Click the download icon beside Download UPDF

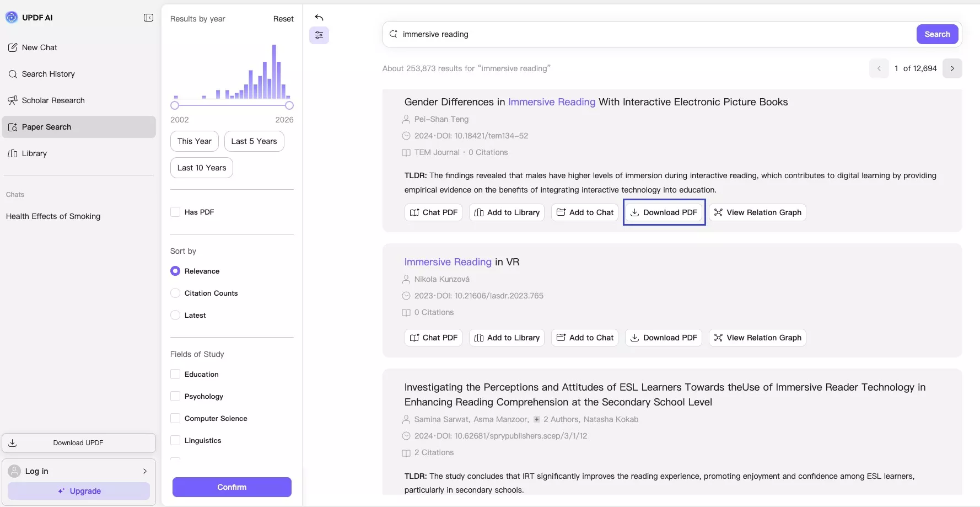point(13,443)
